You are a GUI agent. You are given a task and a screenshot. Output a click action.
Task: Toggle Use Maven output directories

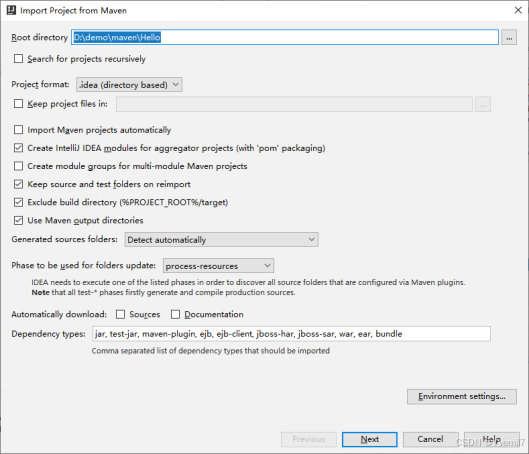(x=19, y=220)
